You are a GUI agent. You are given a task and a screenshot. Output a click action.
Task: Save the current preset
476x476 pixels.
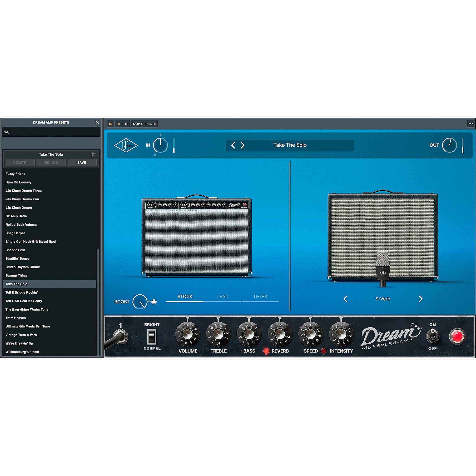click(82, 163)
